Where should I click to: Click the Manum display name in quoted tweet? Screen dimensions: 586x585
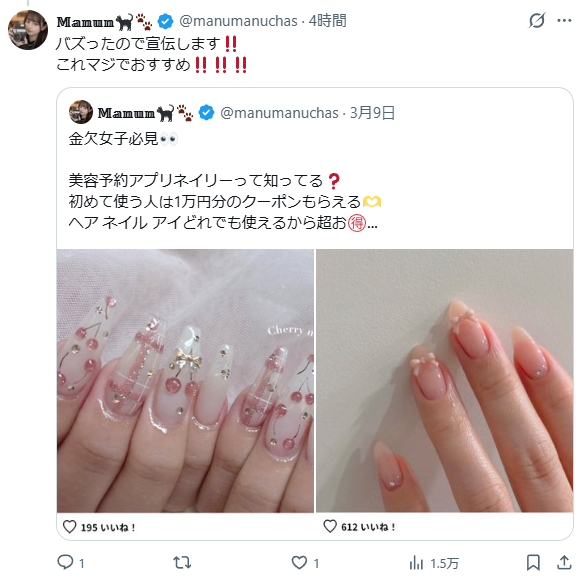(126, 113)
